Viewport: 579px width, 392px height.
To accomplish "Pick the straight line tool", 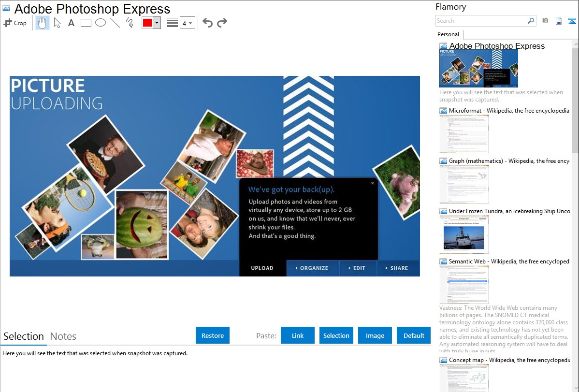I will click(115, 23).
